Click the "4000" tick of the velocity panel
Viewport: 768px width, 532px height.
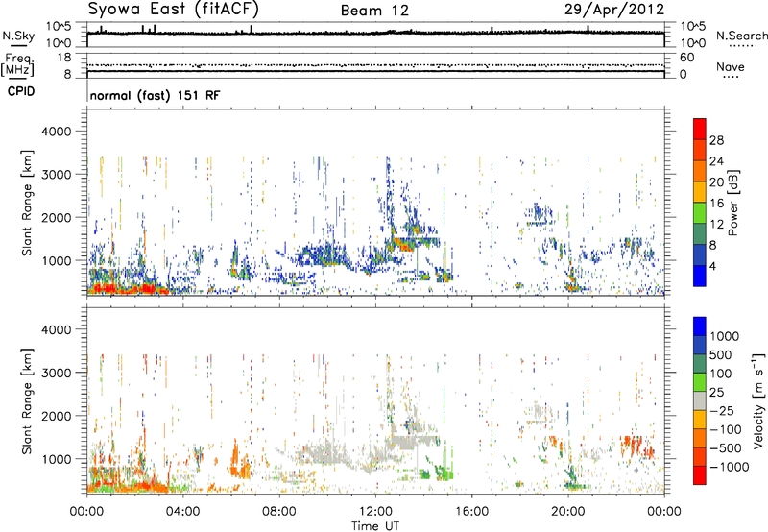click(56, 329)
